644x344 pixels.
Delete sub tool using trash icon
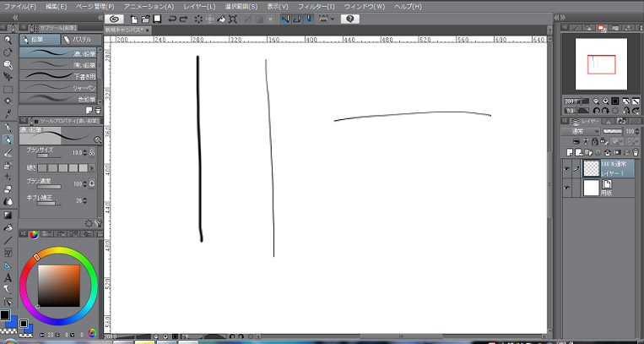[98, 110]
